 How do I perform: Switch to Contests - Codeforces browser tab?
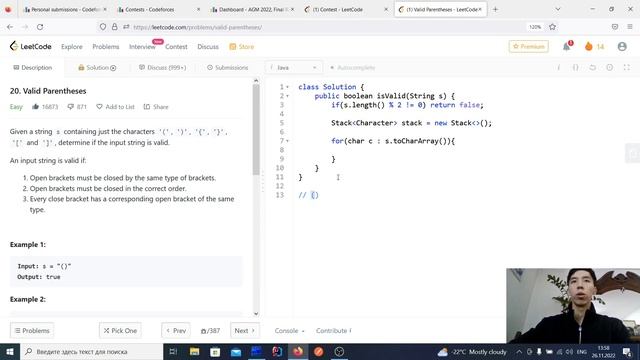[x=158, y=9]
